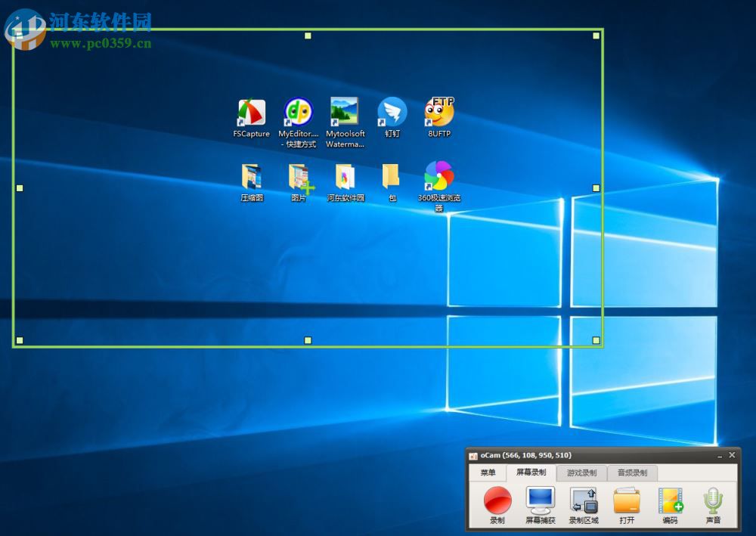Select the 8UFTP desktop icon
The image size is (756, 536).
click(x=438, y=117)
